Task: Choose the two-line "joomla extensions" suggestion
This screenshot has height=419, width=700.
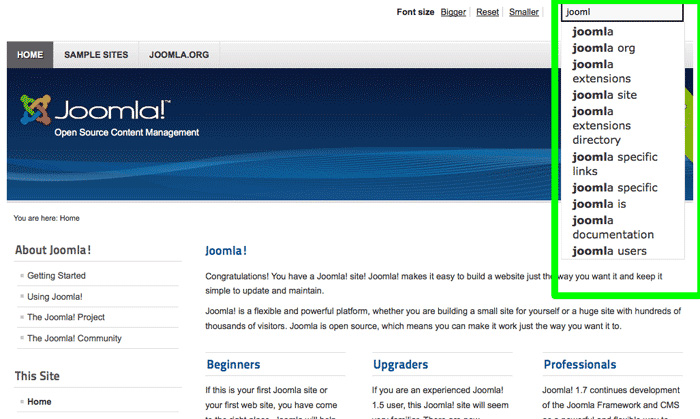Action: (601, 71)
